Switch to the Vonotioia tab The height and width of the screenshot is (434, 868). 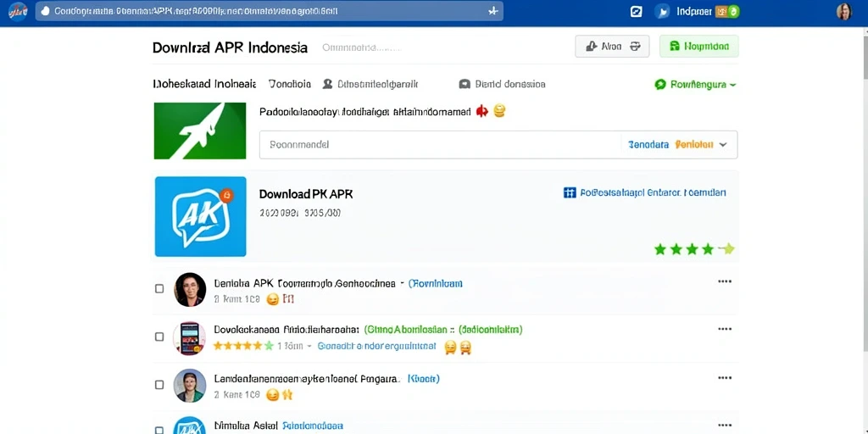coord(290,84)
